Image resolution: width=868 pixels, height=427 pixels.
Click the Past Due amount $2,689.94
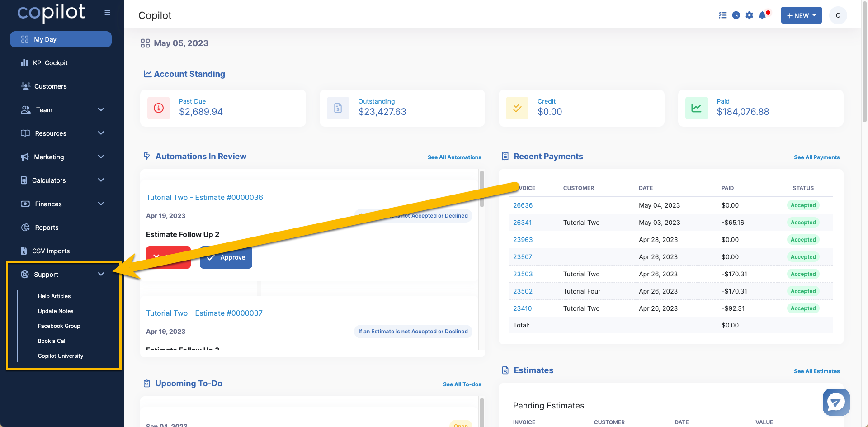pos(201,112)
